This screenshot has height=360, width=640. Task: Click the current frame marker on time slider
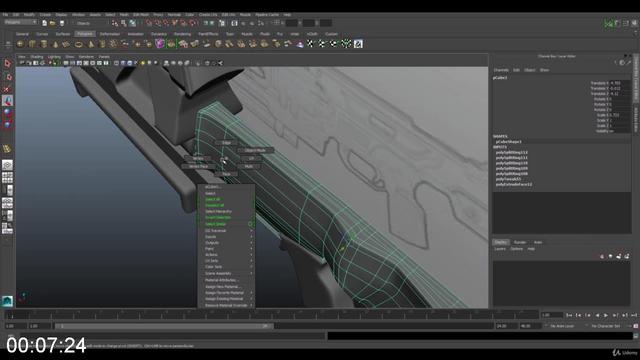pyautogui.click(x=12, y=315)
